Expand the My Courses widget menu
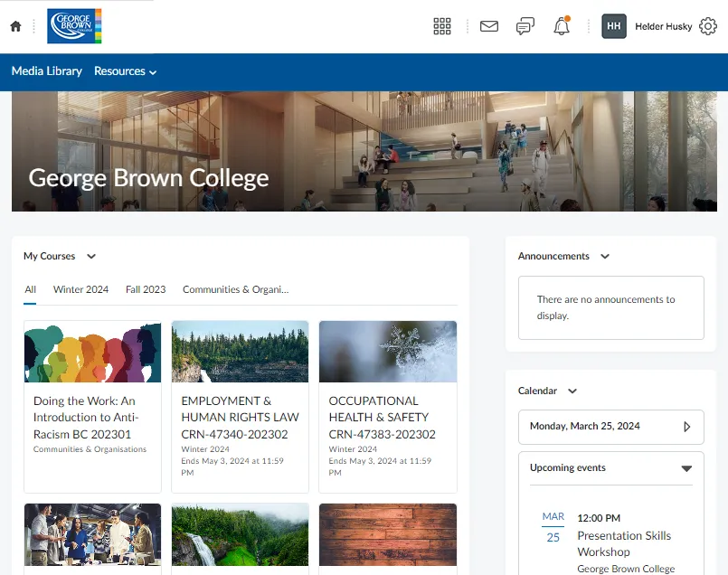 pos(91,257)
